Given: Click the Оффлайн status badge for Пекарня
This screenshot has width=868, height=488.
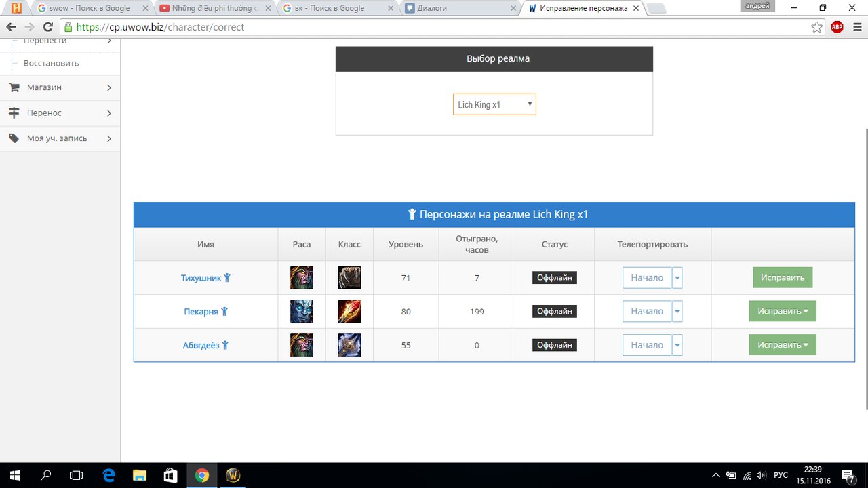Looking at the screenshot, I should point(555,311).
